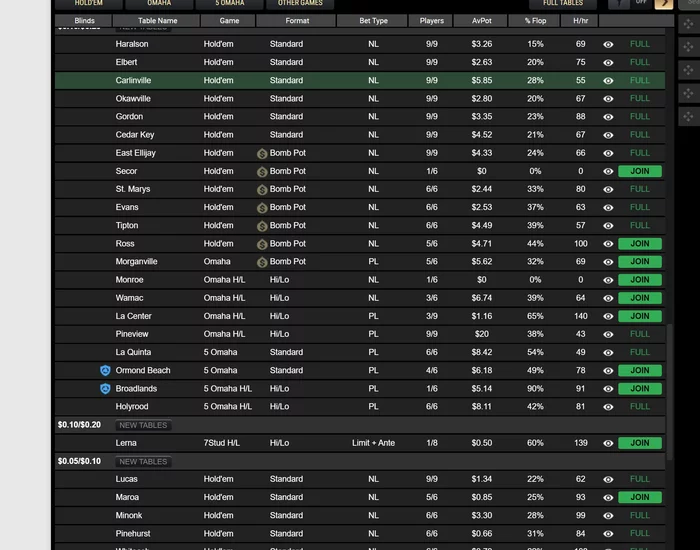Click the eye icon in Monroe row
The height and width of the screenshot is (550, 700).
click(x=608, y=280)
